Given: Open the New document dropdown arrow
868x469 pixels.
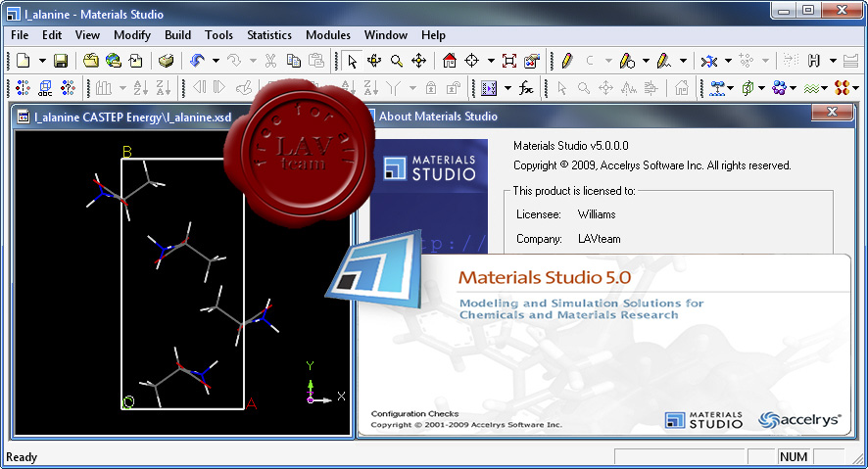Looking at the screenshot, I should click(41, 61).
